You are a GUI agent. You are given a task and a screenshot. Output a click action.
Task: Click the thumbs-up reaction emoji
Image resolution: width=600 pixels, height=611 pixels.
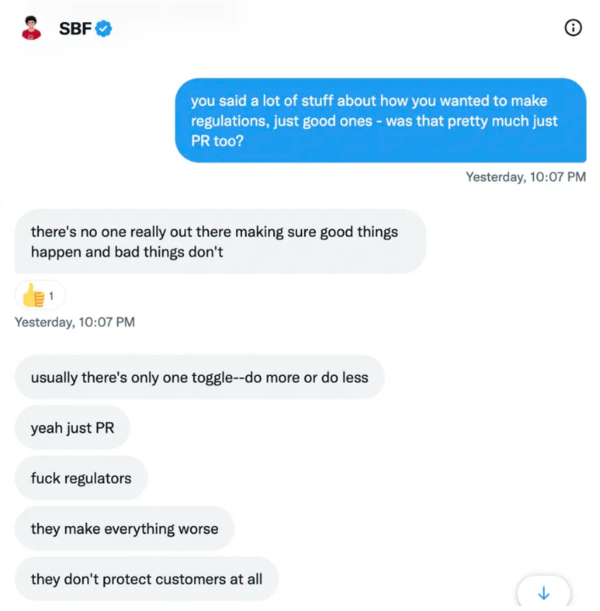pos(34,295)
